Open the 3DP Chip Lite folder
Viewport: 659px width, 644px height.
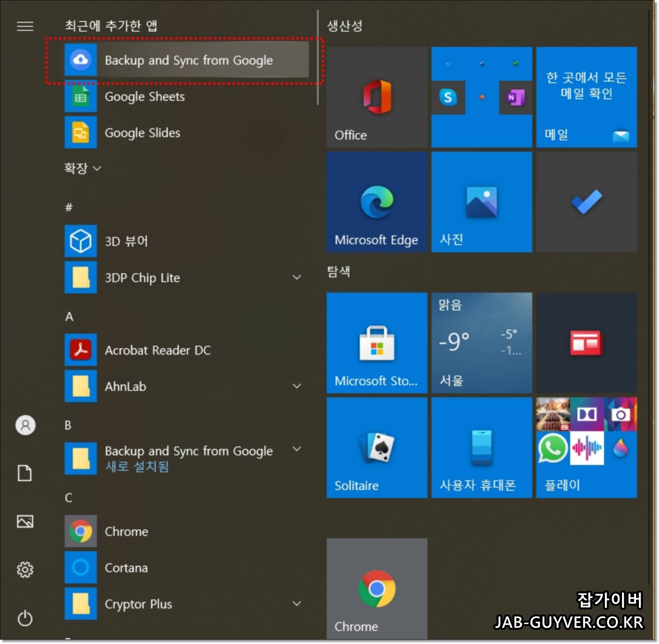[186, 277]
